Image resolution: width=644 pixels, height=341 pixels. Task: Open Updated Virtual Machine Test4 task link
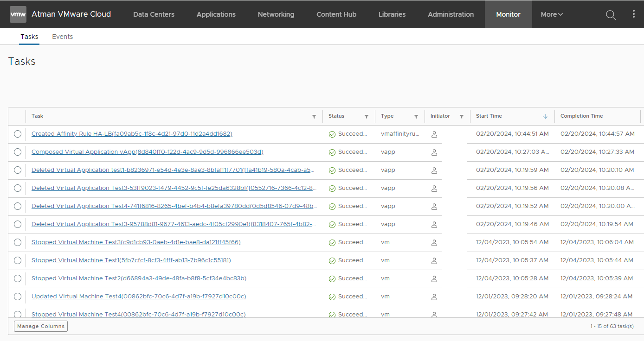[138, 297]
